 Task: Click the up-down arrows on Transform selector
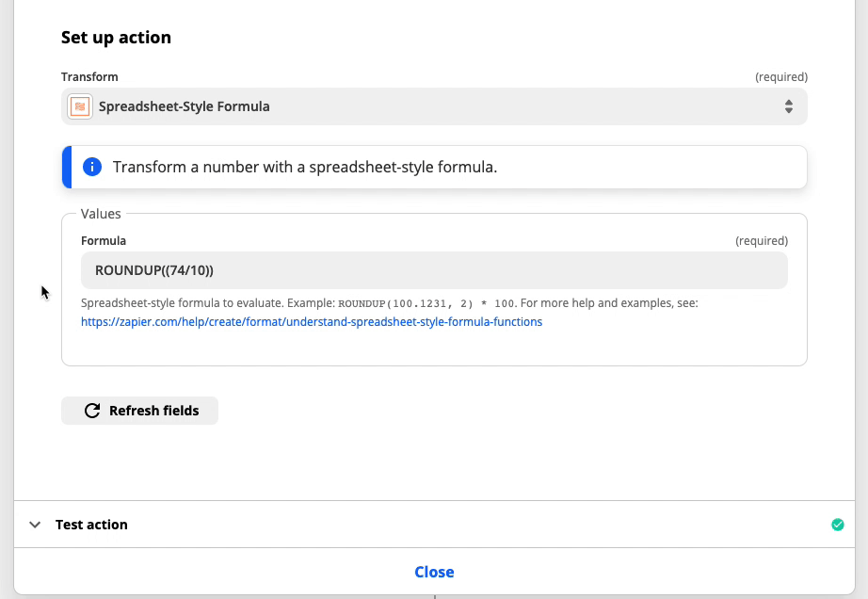[x=788, y=106]
